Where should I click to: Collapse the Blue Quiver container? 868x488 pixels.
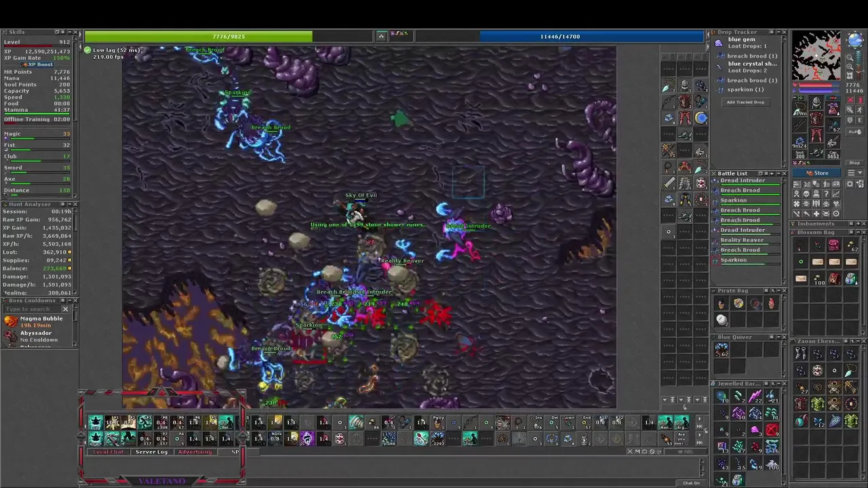pos(778,337)
